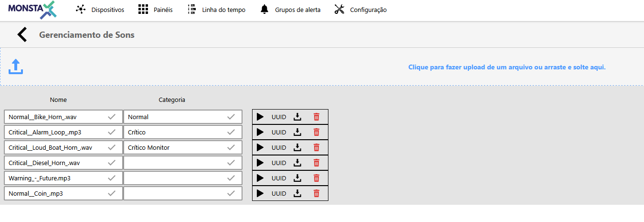Open the Configuração menu
The width and height of the screenshot is (644, 222).
[360, 10]
